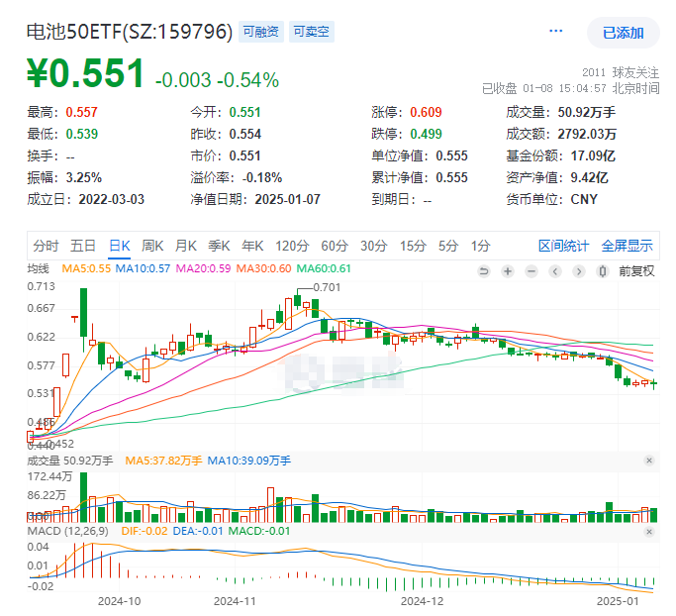Click the 均线 label
The height and width of the screenshot is (616, 676).
(x=38, y=268)
